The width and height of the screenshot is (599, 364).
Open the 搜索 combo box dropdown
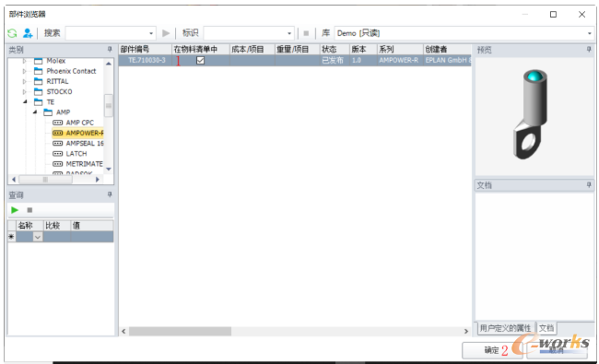coord(151,33)
